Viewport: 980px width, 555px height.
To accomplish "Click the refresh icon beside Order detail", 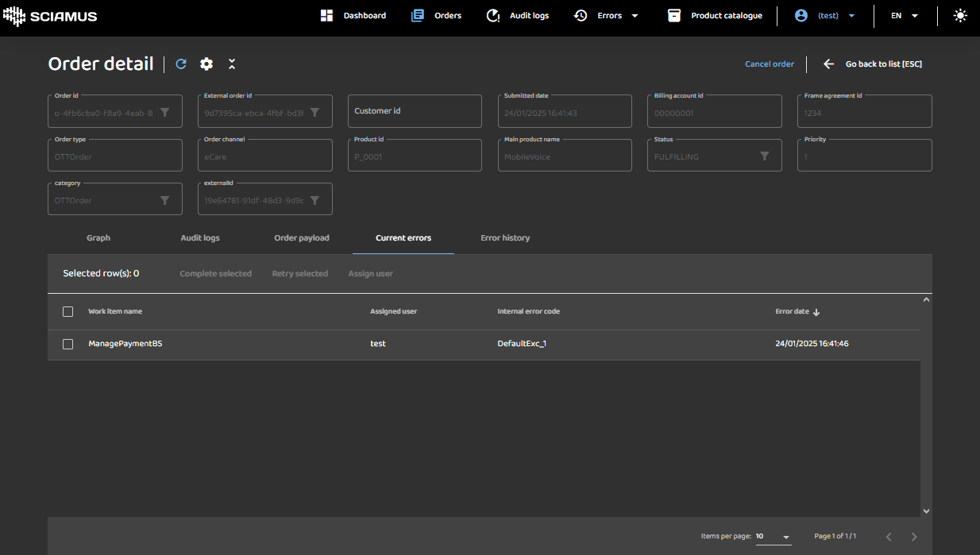I will 181,64.
